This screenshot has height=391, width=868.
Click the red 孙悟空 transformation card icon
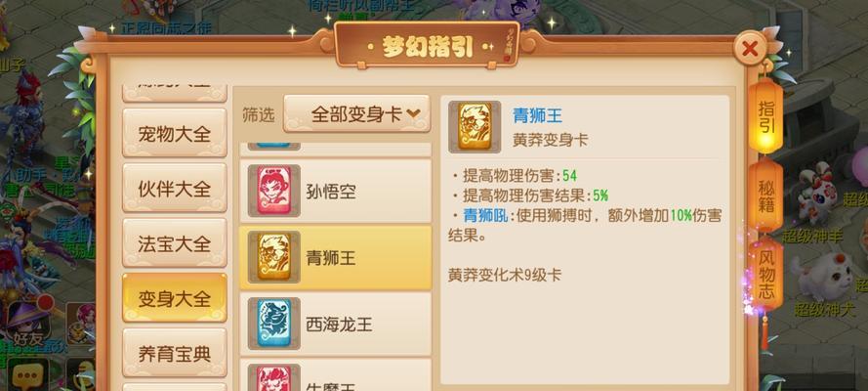pos(274,191)
